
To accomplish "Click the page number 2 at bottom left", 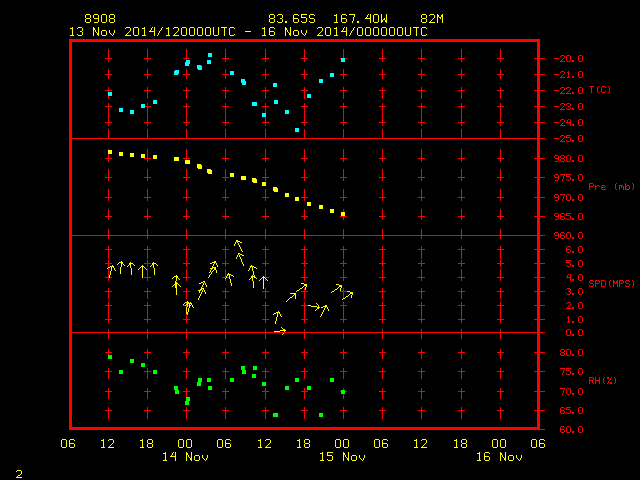I will [x=19, y=474].
